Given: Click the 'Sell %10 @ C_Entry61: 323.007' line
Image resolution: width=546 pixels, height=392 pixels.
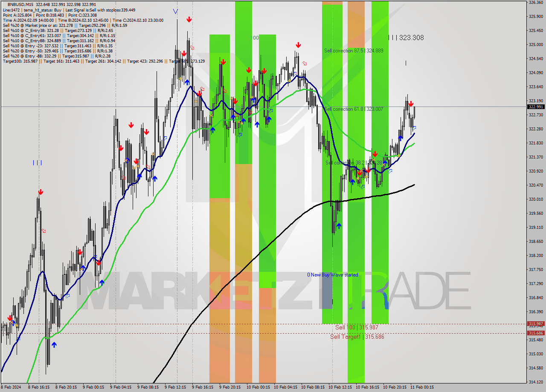Looking at the screenshot, I should pos(59,35).
